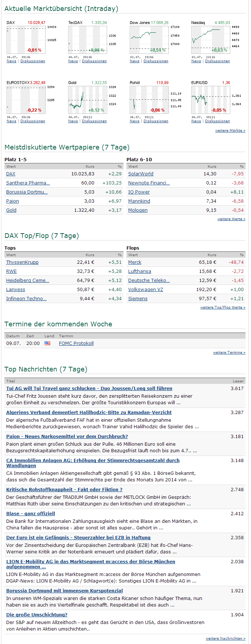Open Borussia Dortmund stock link

(x=27, y=192)
